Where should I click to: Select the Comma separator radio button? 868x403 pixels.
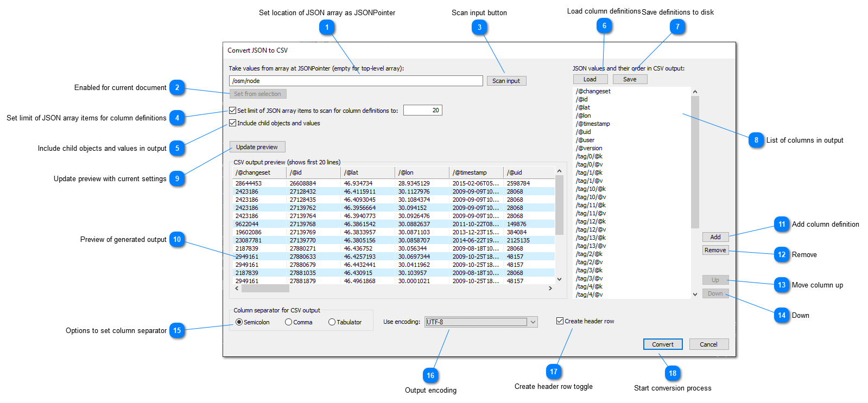[289, 322]
